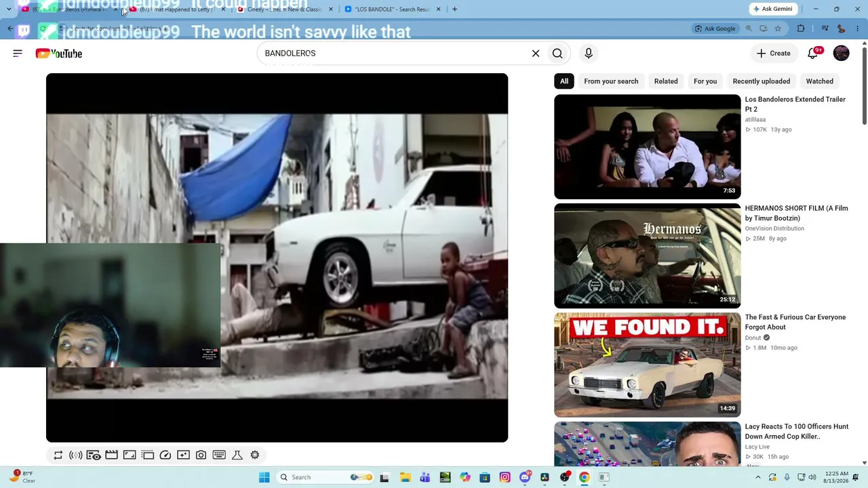Visit the OneVision Distribution channel
This screenshot has width=868, height=488.
(x=774, y=229)
